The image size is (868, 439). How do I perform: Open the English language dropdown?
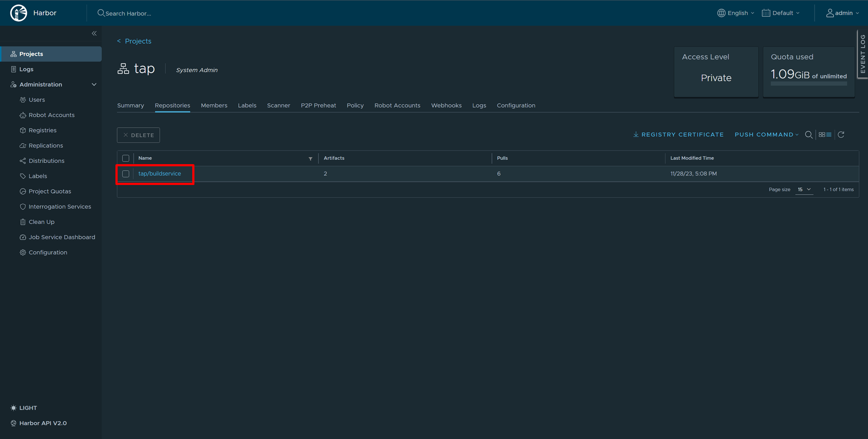pyautogui.click(x=736, y=13)
